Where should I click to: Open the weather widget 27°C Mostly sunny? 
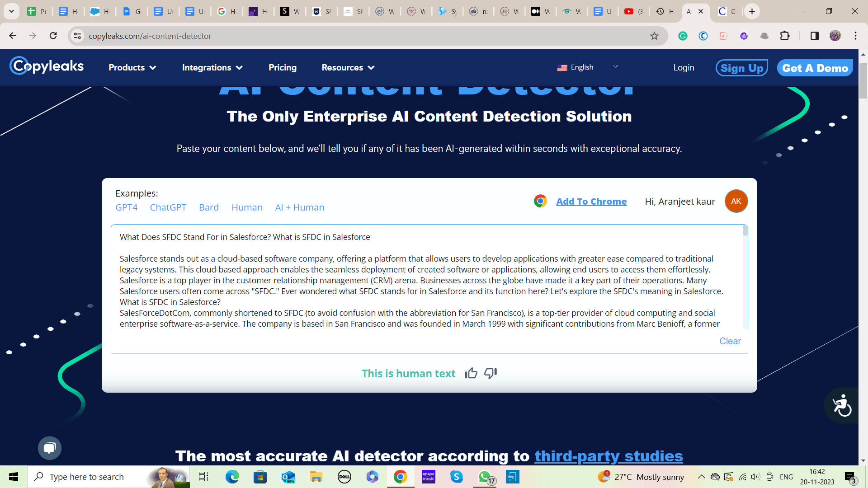point(641,477)
